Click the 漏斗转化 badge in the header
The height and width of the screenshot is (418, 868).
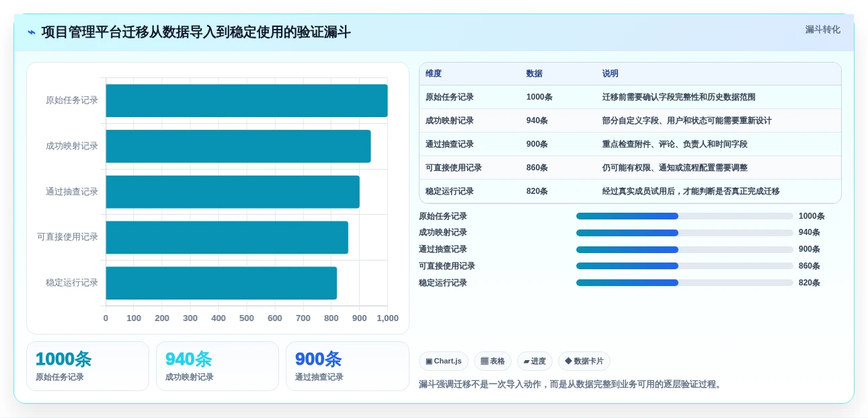coord(823,30)
